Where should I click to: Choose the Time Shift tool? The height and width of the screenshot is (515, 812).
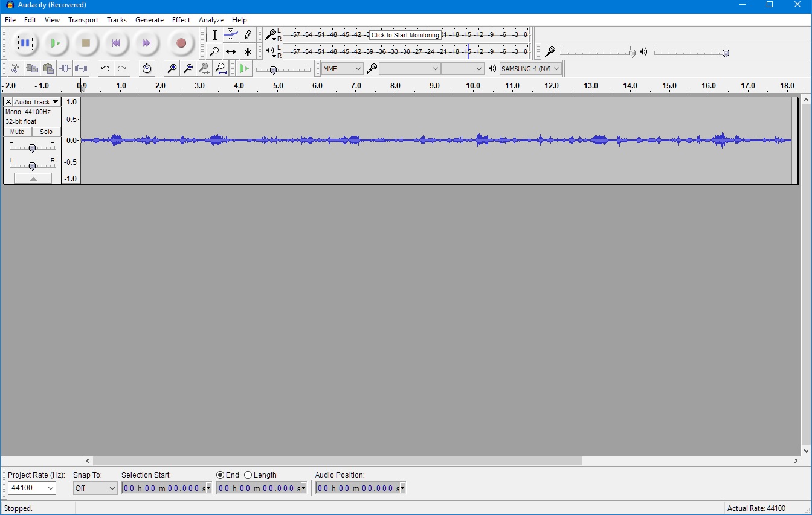(x=231, y=52)
